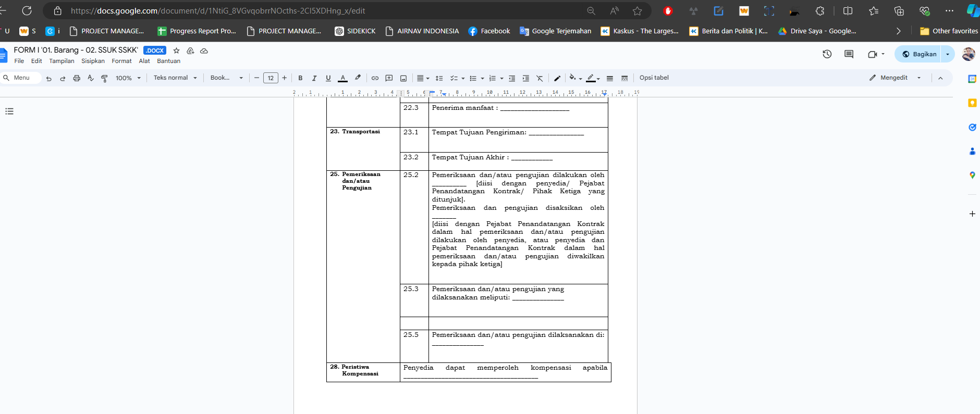Toggle bold formatting
Viewport: 980px width, 414px height.
click(x=300, y=78)
